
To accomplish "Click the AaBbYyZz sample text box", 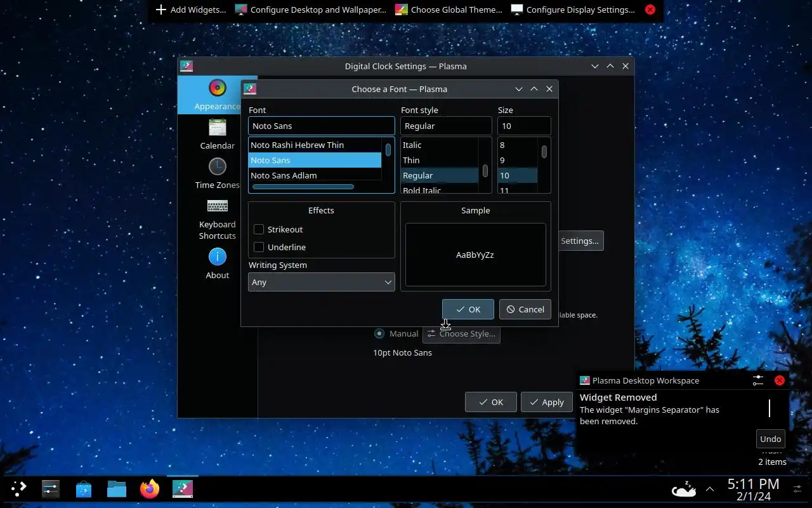I will [x=476, y=255].
